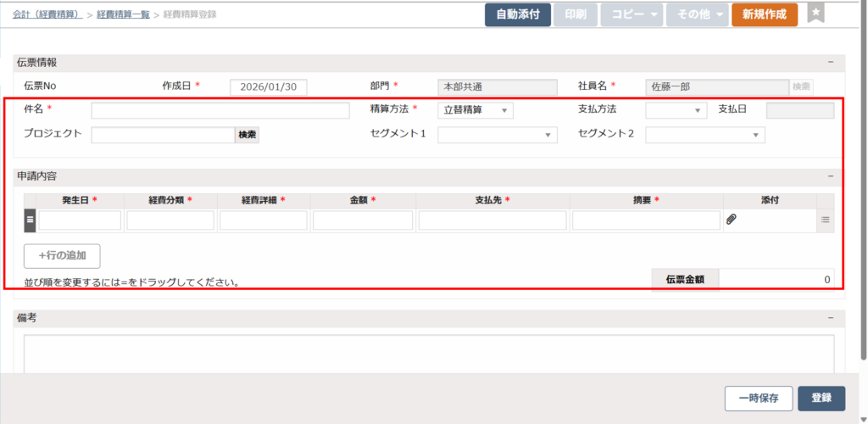Screen dimensions: 868x424
Task: Open the その他 menu button
Action: [x=697, y=14]
